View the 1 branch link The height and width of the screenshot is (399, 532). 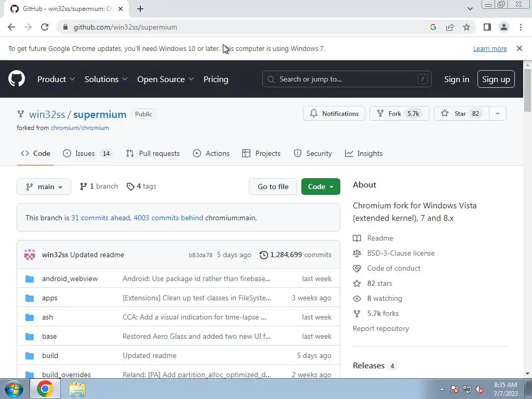(x=99, y=187)
